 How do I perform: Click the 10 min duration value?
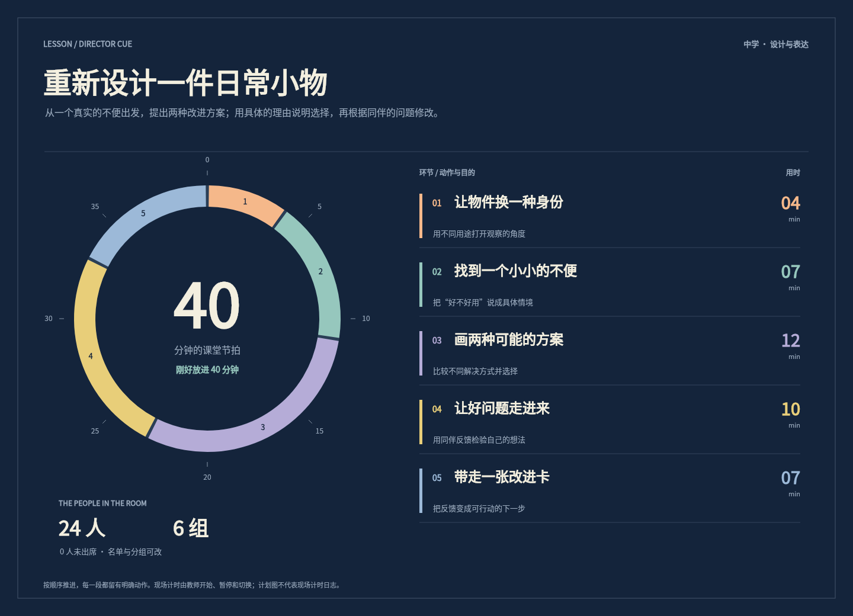pyautogui.click(x=791, y=415)
